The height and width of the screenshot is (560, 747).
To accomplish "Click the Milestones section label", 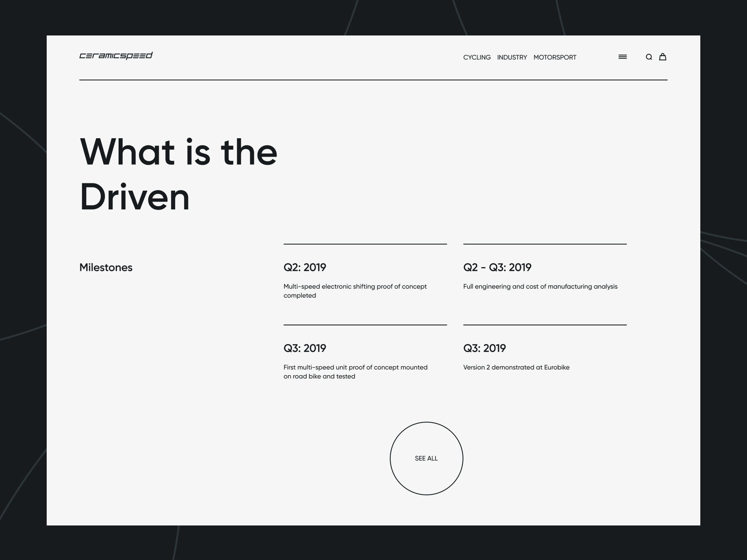I will click(106, 267).
